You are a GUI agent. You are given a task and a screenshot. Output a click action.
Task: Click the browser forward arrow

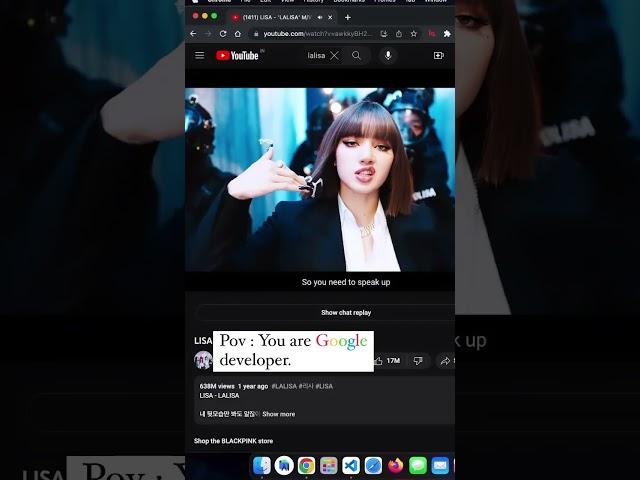[208, 34]
